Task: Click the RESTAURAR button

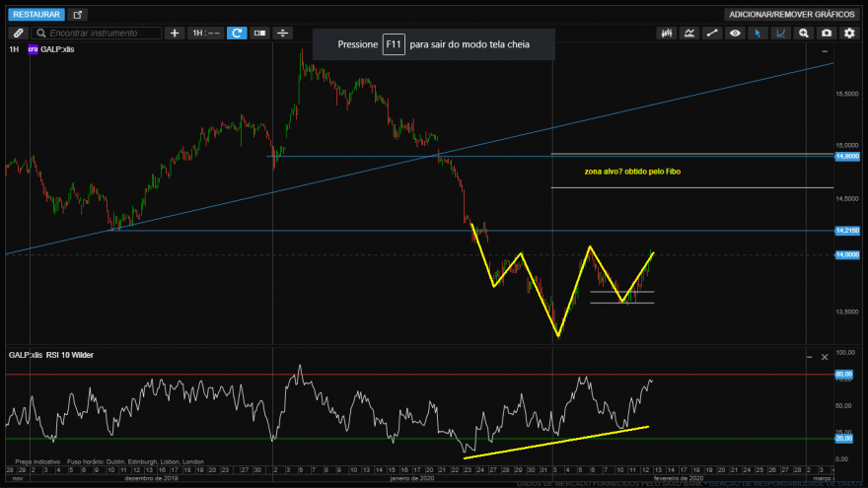Action: tap(36, 15)
